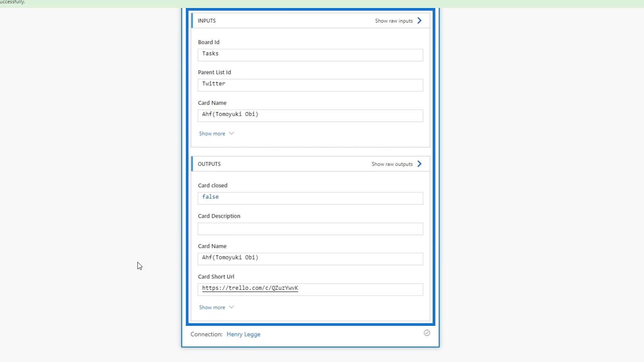
Task: Click the Connection: label text
Action: (x=206, y=334)
